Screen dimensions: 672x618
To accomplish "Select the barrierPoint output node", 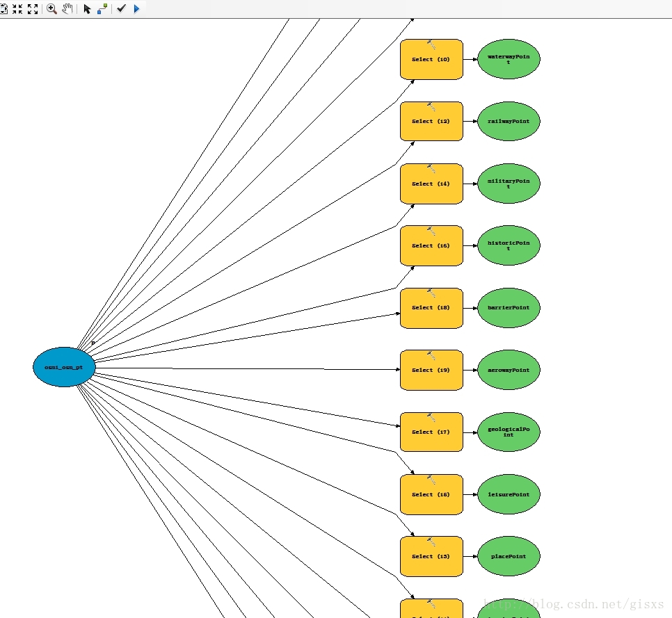I will pos(509,308).
